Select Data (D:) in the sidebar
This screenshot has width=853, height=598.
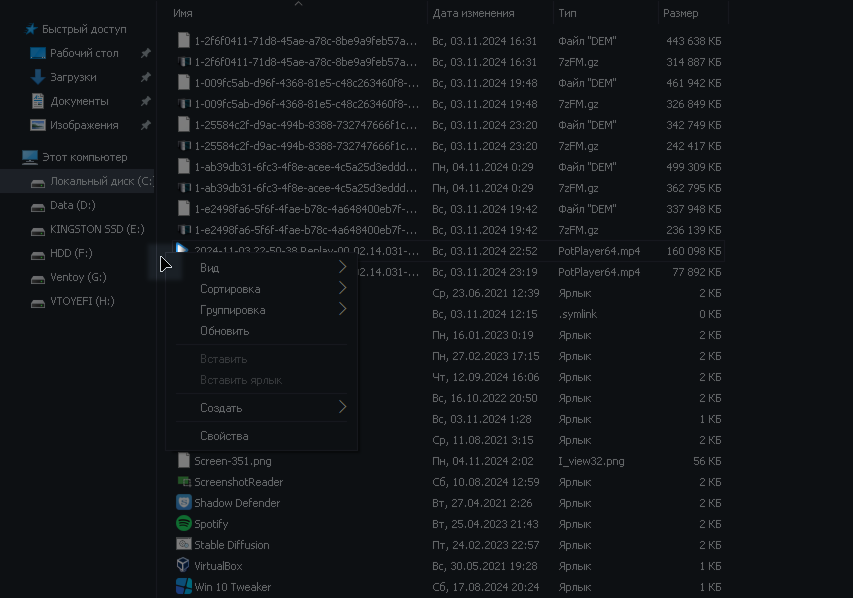72,205
